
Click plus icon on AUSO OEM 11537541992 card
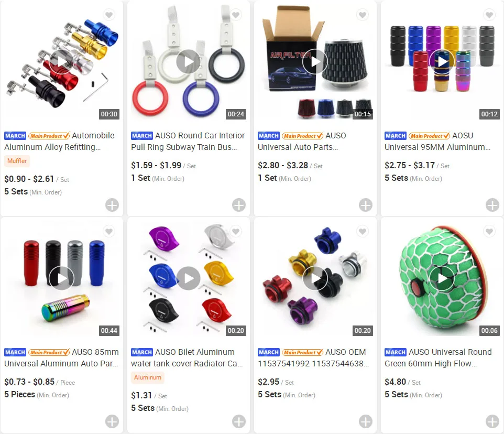[x=366, y=421]
